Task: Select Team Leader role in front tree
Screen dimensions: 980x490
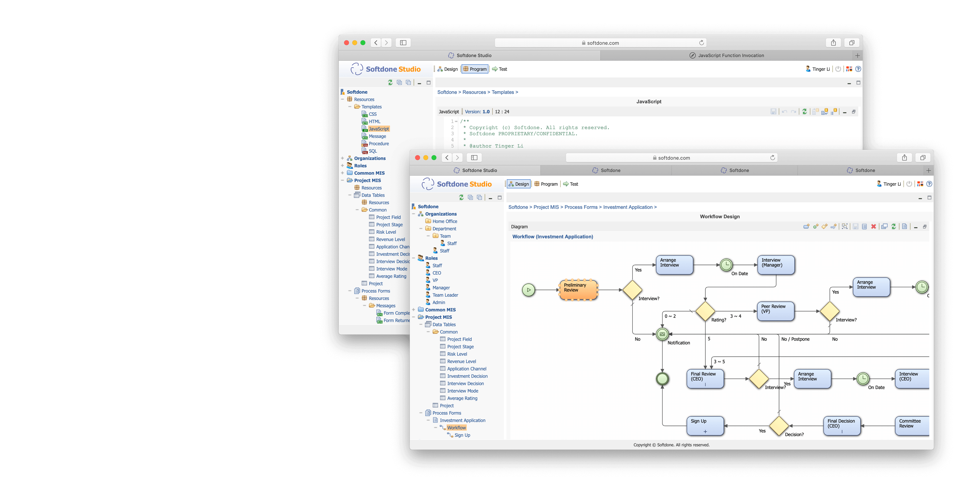Action: click(x=445, y=295)
